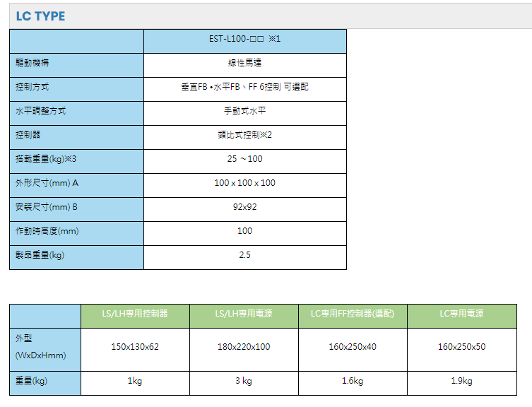Screen dimensions: 532x407
Task: Click the 垂直FB 水平FB control method cell
Action: pos(244,88)
